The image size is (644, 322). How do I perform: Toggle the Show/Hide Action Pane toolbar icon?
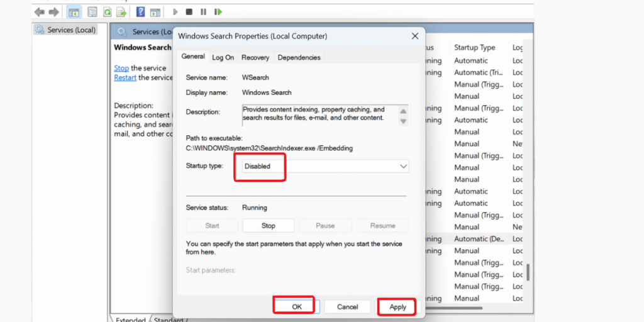click(155, 13)
